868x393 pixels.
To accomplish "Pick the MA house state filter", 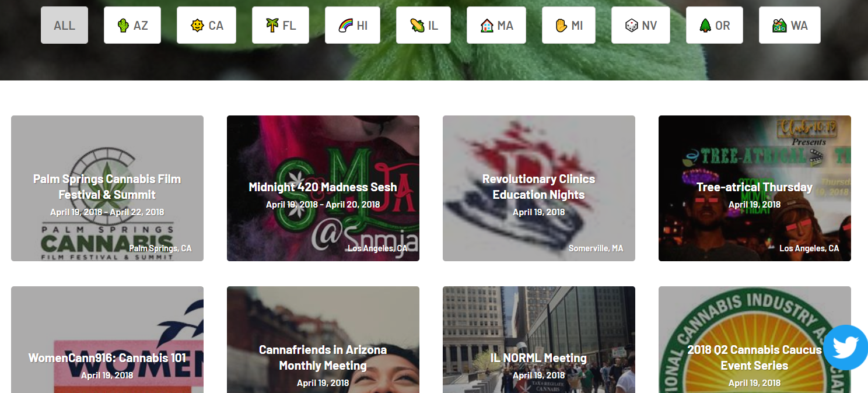I will (x=496, y=25).
